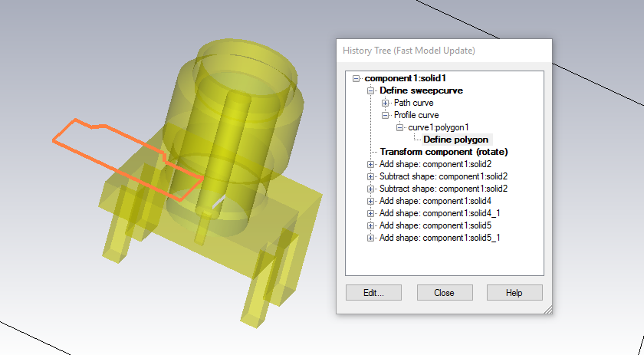Expand Add shape: component1:solid5 node
The height and width of the screenshot is (355, 644).
click(x=370, y=225)
